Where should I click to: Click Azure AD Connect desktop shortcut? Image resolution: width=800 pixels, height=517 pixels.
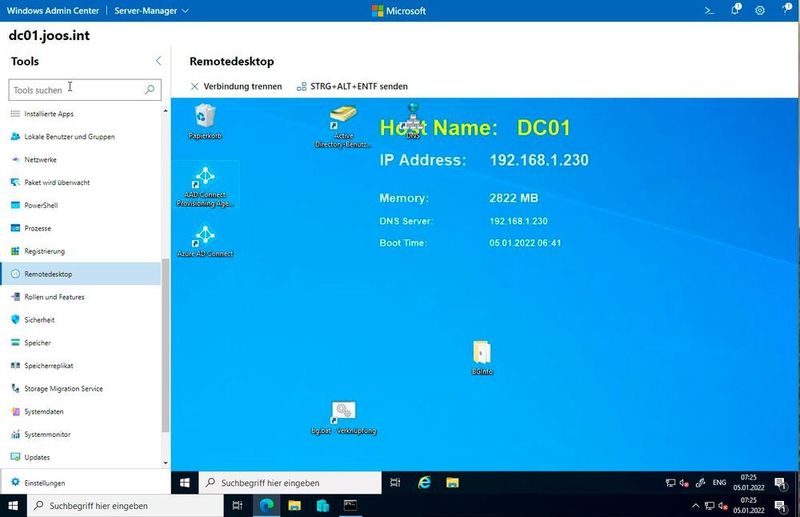205,241
